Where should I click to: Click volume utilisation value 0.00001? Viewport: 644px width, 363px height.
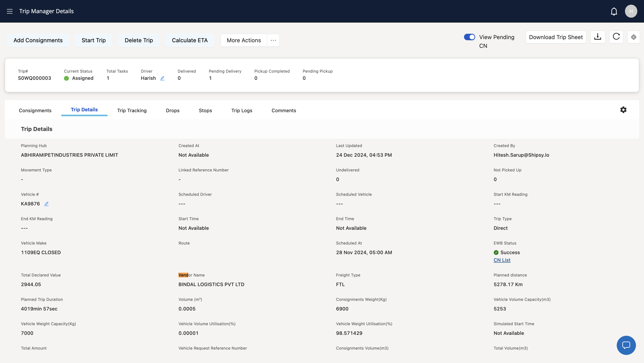point(189,333)
